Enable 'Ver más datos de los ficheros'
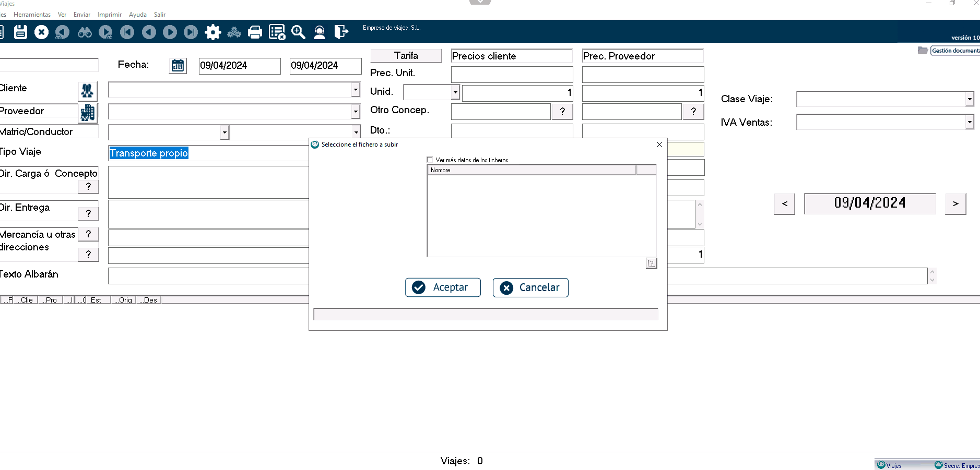980x470 pixels. [430, 160]
